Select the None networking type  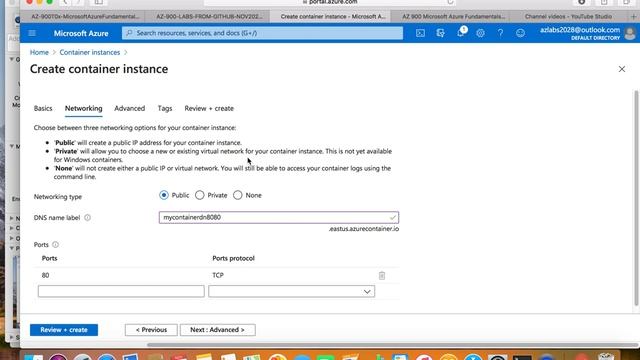238,195
